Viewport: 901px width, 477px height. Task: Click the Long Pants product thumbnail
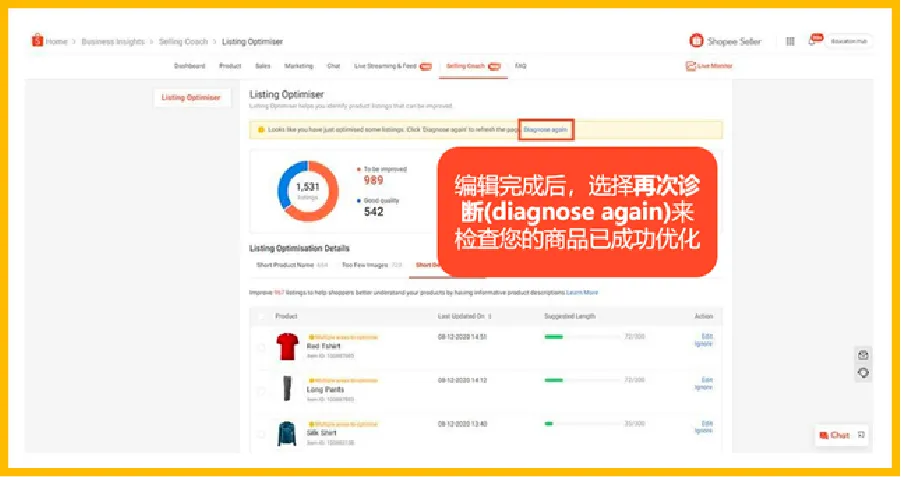287,389
